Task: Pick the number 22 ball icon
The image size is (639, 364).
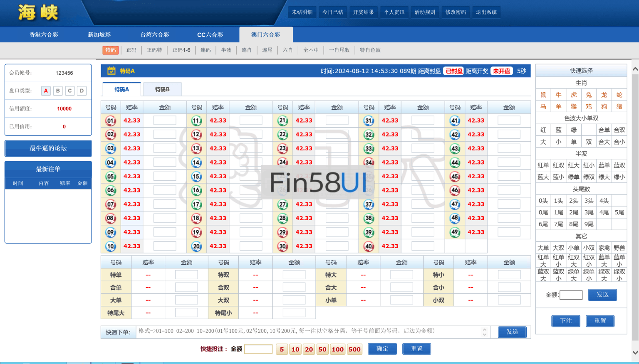Action: pos(283,135)
